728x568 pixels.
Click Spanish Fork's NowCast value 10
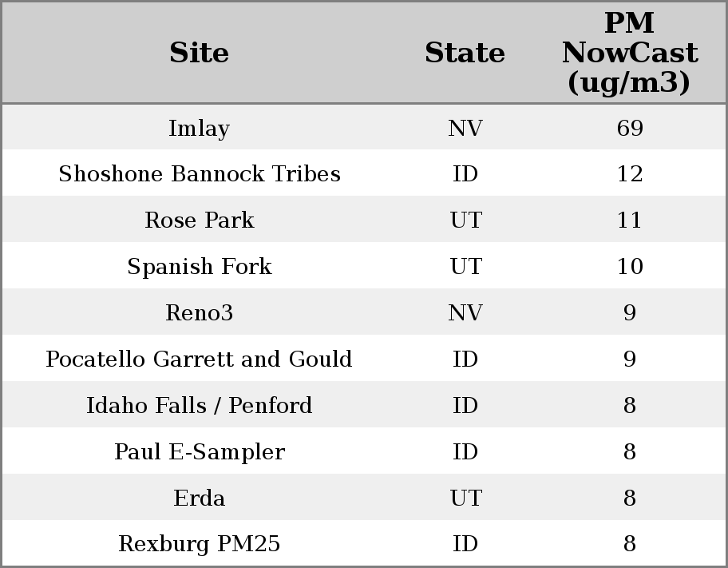[629, 267]
